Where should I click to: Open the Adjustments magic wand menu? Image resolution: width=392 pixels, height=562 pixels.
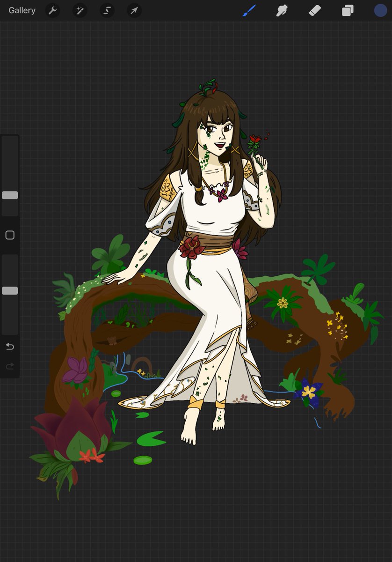(80, 10)
